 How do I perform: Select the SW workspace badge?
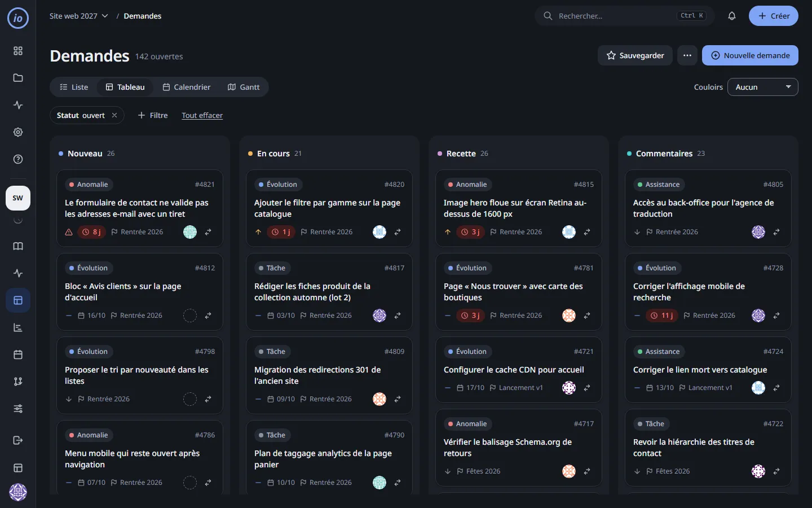(x=18, y=198)
